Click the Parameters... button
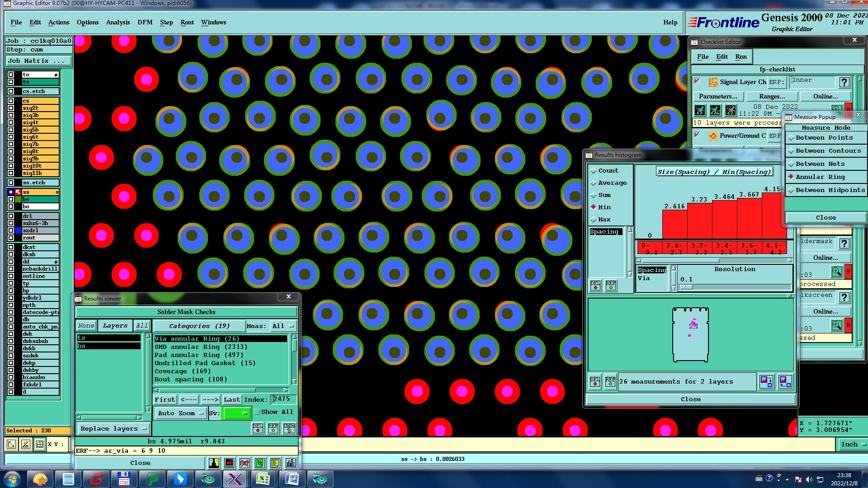Screen dimensions: 868x488 click(717, 96)
